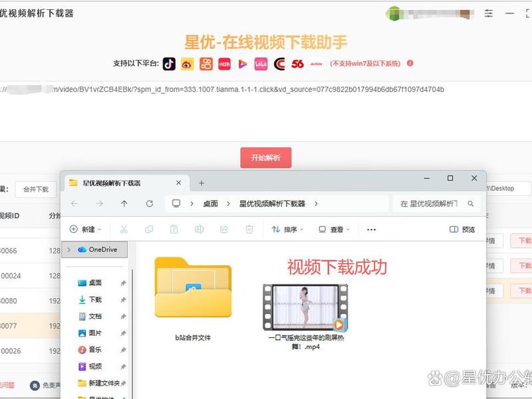Open the 合并下载 dropdown in downloader

click(35, 190)
